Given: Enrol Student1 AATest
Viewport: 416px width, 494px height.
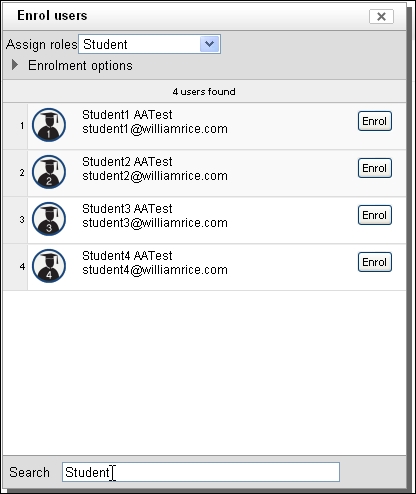Looking at the screenshot, I should [x=375, y=121].
